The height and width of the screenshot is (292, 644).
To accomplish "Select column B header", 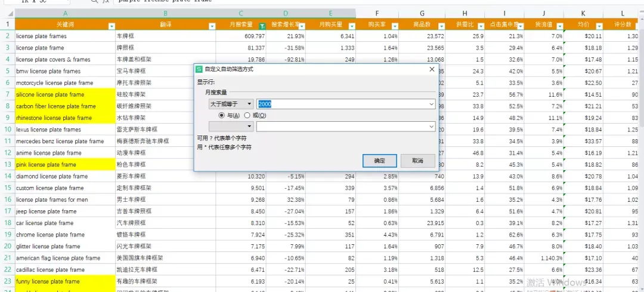I will 166,14.
